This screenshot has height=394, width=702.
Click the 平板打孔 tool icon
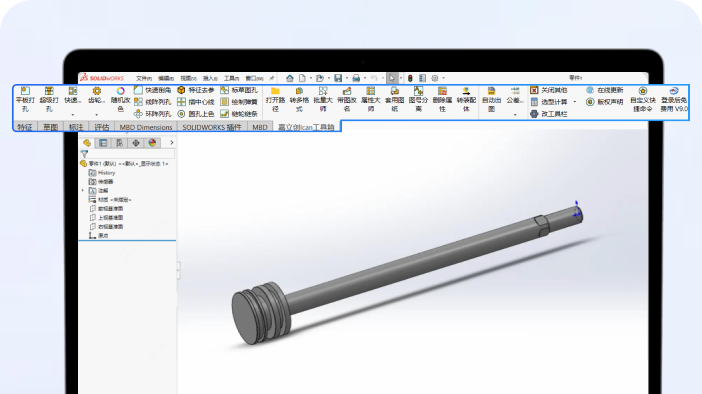click(25, 91)
